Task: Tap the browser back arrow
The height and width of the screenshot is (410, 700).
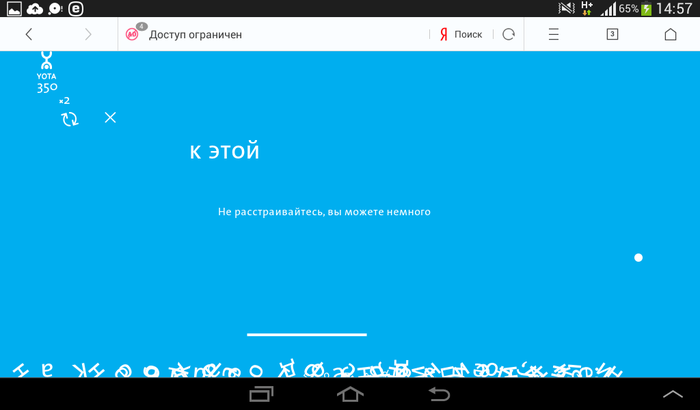Action: click(x=29, y=34)
